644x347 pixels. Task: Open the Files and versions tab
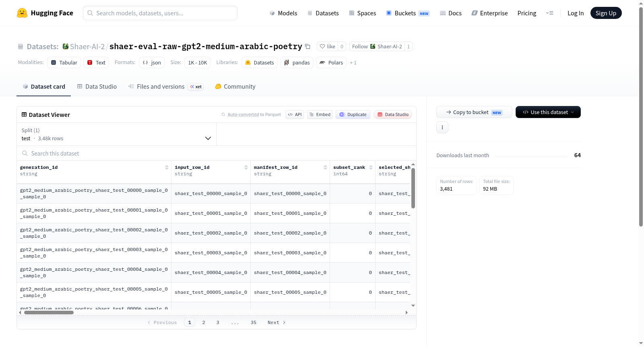tap(166, 86)
